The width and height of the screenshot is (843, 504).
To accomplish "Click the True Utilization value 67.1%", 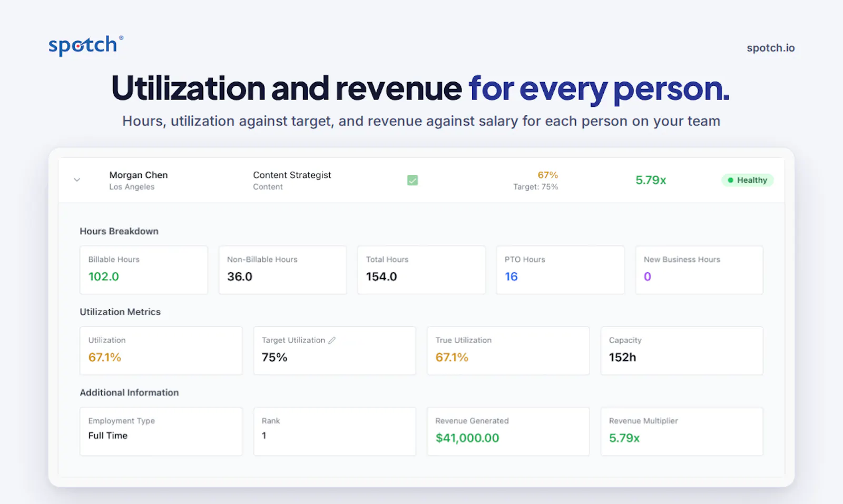I will click(x=452, y=357).
